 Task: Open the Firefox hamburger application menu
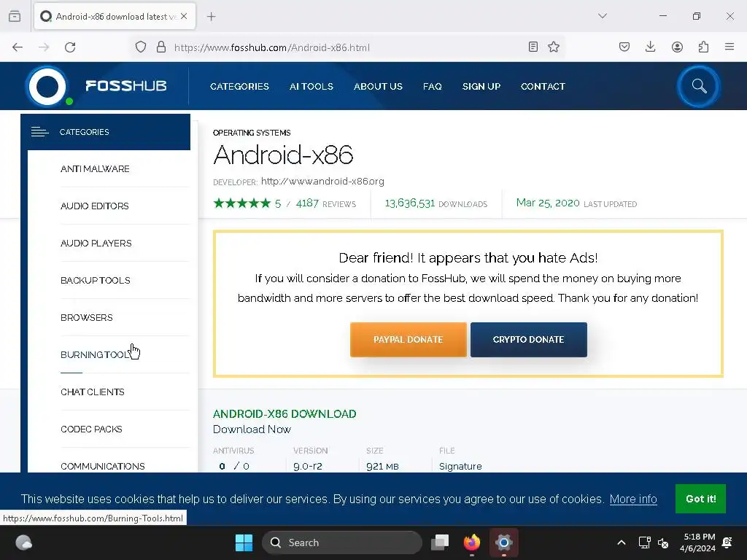[729, 47]
